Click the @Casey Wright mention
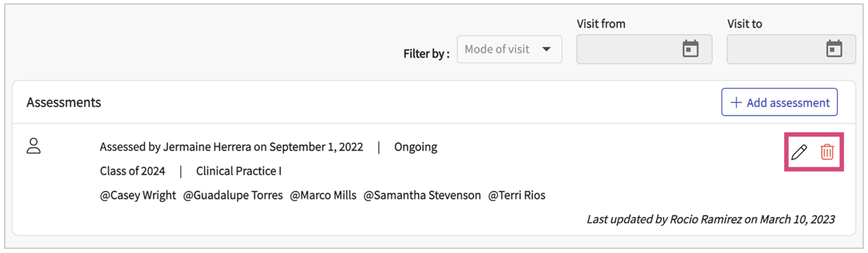The height and width of the screenshot is (253, 868). (x=138, y=195)
